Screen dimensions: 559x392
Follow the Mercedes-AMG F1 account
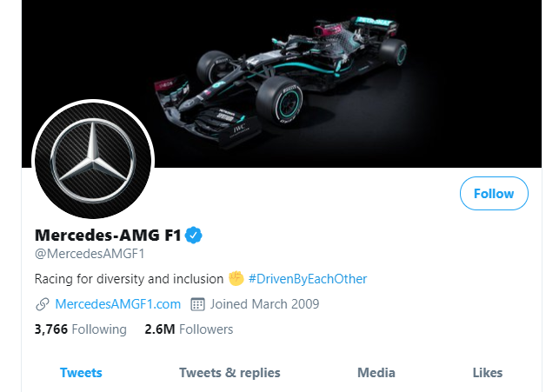494,194
